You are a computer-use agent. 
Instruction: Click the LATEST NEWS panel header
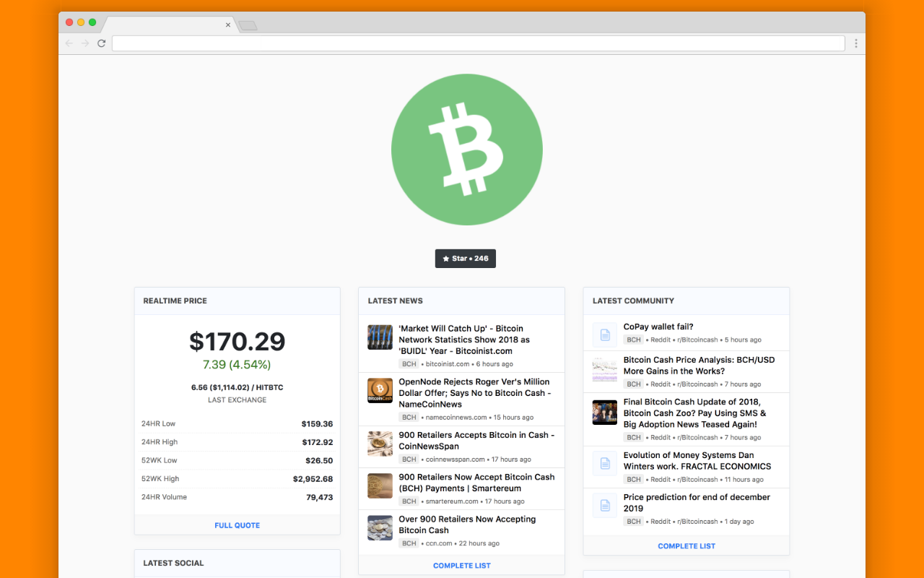[462, 301]
